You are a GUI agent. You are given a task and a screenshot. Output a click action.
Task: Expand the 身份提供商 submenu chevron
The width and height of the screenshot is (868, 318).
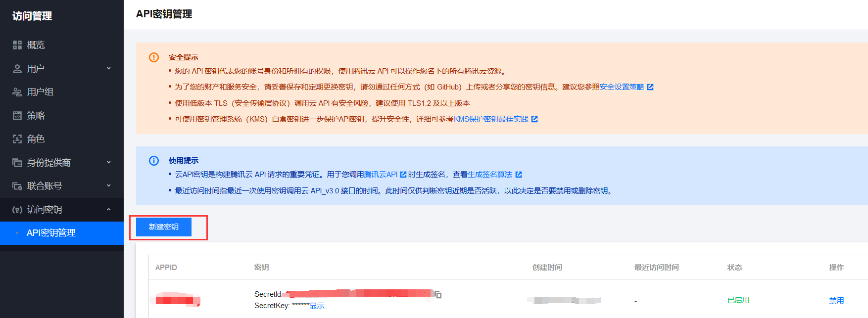point(109,162)
